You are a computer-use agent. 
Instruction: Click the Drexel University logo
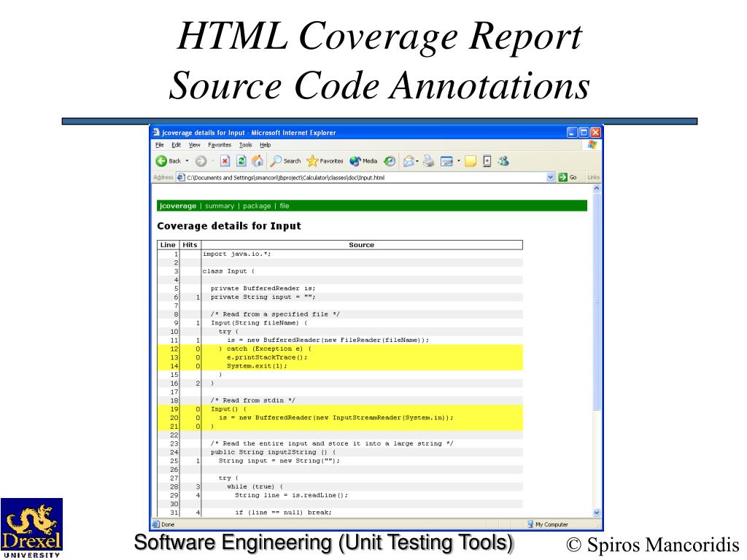tap(31, 528)
